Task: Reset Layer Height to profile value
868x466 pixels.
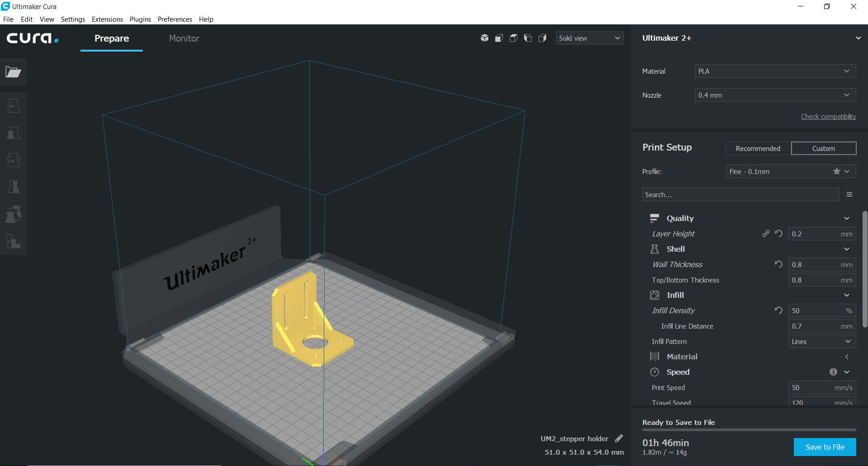Action: pos(778,234)
